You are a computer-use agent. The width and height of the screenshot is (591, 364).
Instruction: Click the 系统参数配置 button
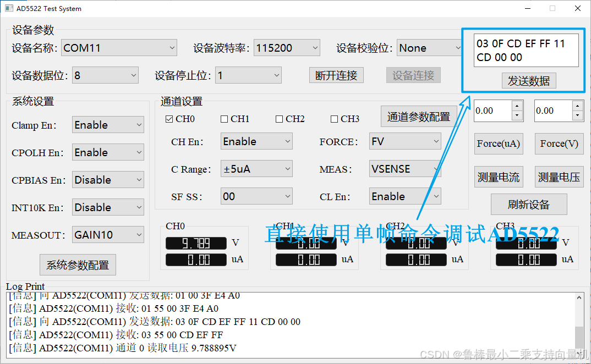(78, 265)
